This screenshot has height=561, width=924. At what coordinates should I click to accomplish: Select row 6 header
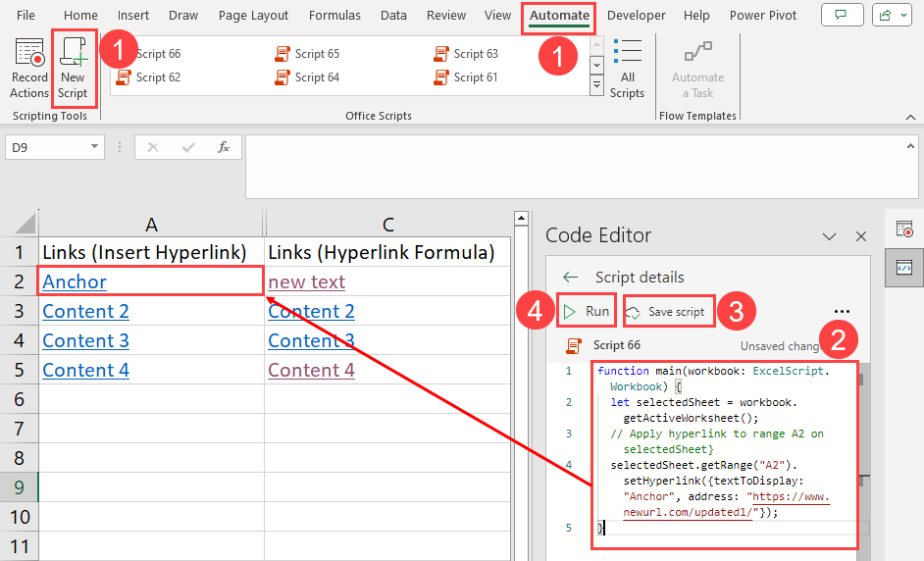19,399
